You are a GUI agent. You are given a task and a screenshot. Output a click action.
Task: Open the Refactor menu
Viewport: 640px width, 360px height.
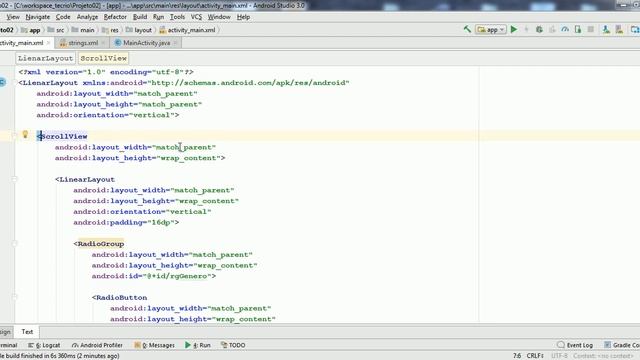coord(115,17)
